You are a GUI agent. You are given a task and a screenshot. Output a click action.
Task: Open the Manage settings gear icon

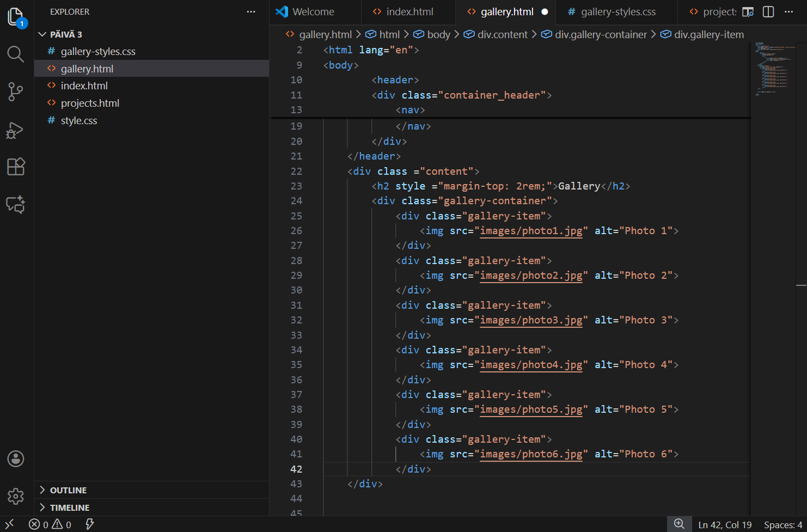click(15, 496)
